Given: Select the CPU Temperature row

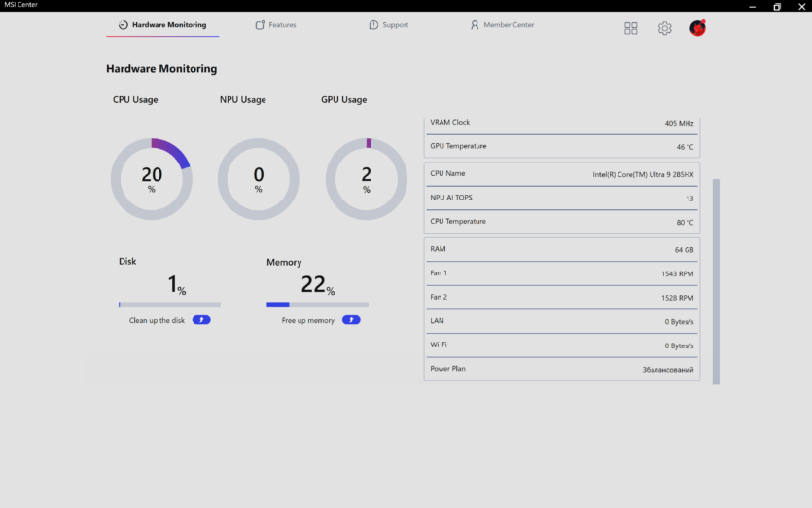Looking at the screenshot, I should 562,222.
